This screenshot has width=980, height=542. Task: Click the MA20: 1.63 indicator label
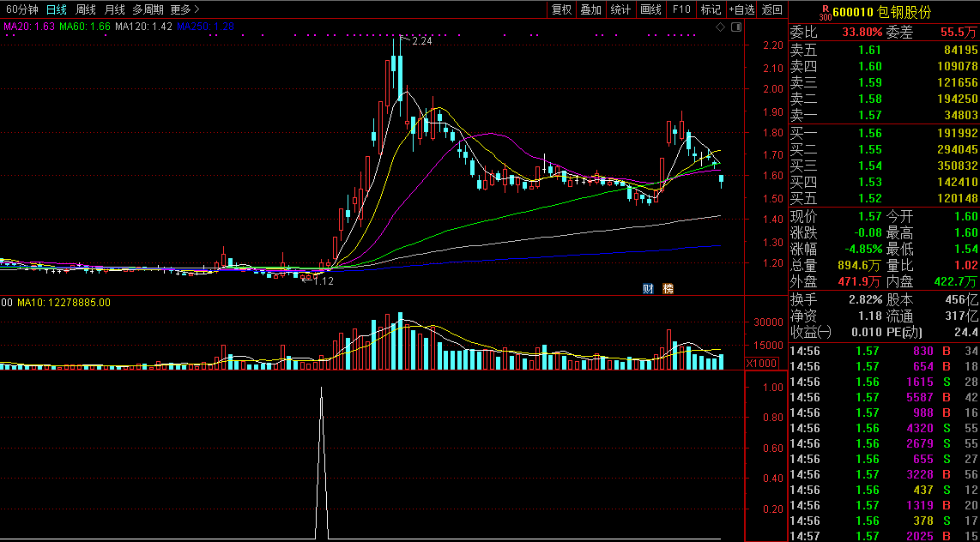[x=29, y=27]
